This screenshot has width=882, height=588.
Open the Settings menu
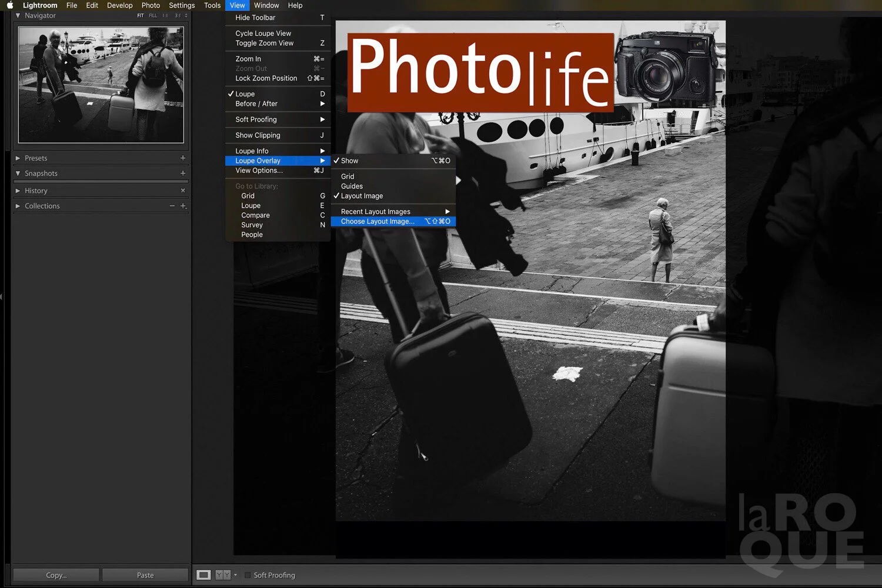pyautogui.click(x=182, y=5)
